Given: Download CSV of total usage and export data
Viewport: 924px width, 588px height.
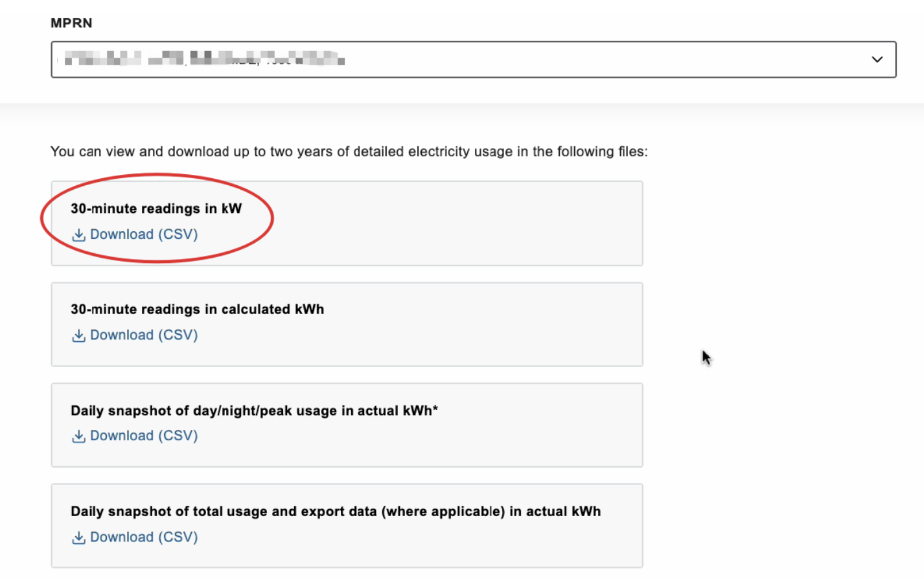Looking at the screenshot, I should 143,537.
